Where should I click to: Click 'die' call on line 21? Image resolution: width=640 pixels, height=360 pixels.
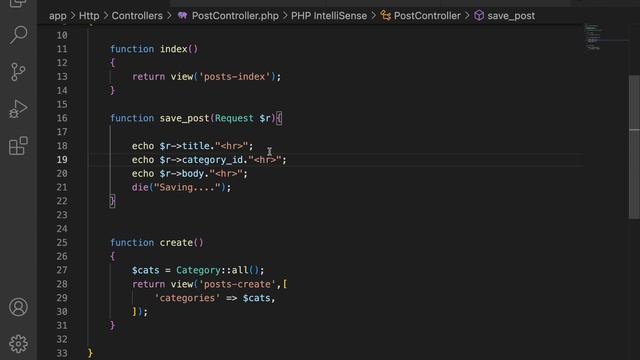click(140, 188)
